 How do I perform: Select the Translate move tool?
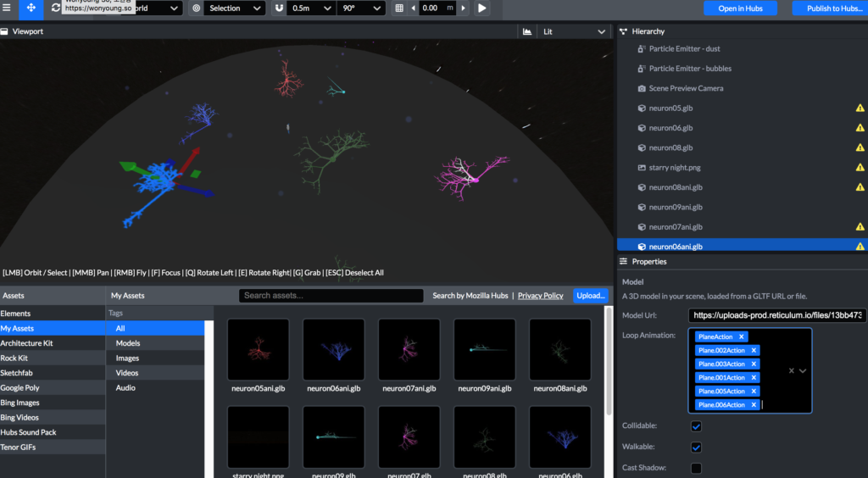click(31, 8)
